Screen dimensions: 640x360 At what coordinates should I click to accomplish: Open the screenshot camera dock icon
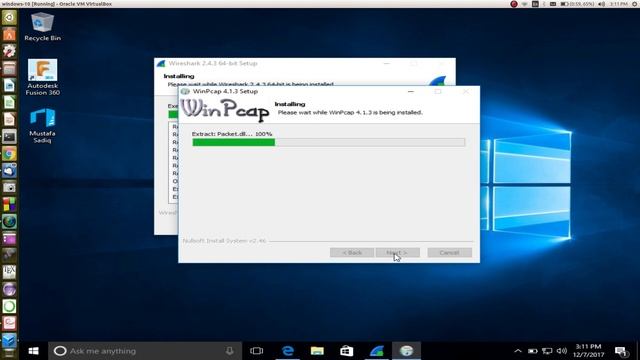(x=9, y=188)
